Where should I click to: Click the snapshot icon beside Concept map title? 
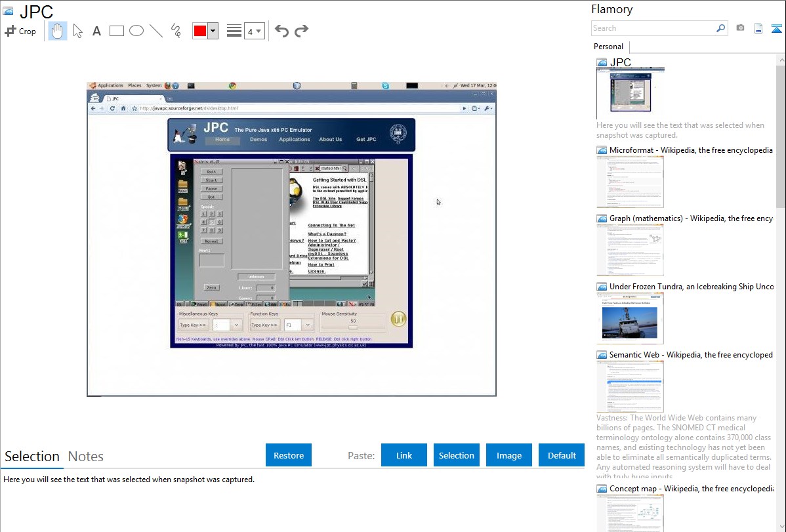click(x=602, y=489)
